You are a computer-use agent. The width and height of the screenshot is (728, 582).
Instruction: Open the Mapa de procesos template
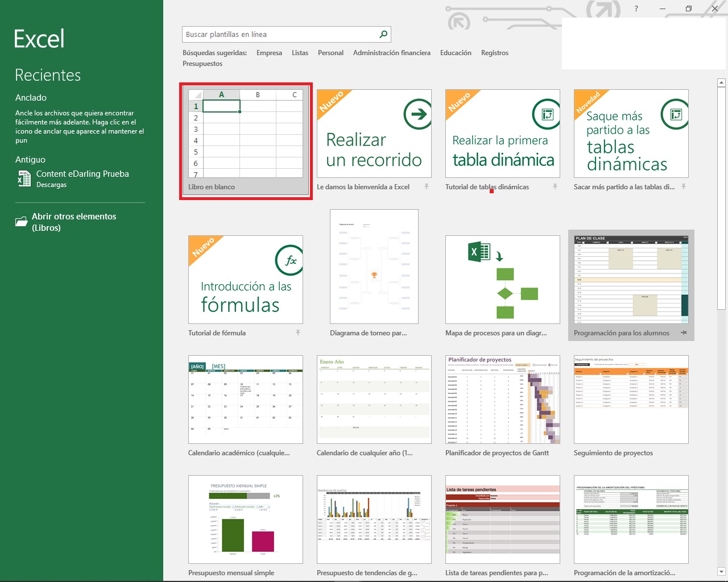pos(502,280)
